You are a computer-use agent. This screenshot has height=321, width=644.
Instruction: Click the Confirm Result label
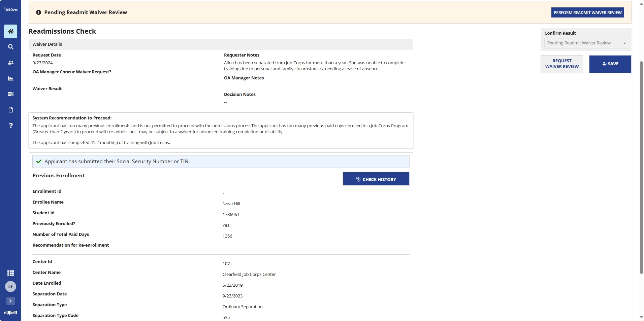coord(560,33)
